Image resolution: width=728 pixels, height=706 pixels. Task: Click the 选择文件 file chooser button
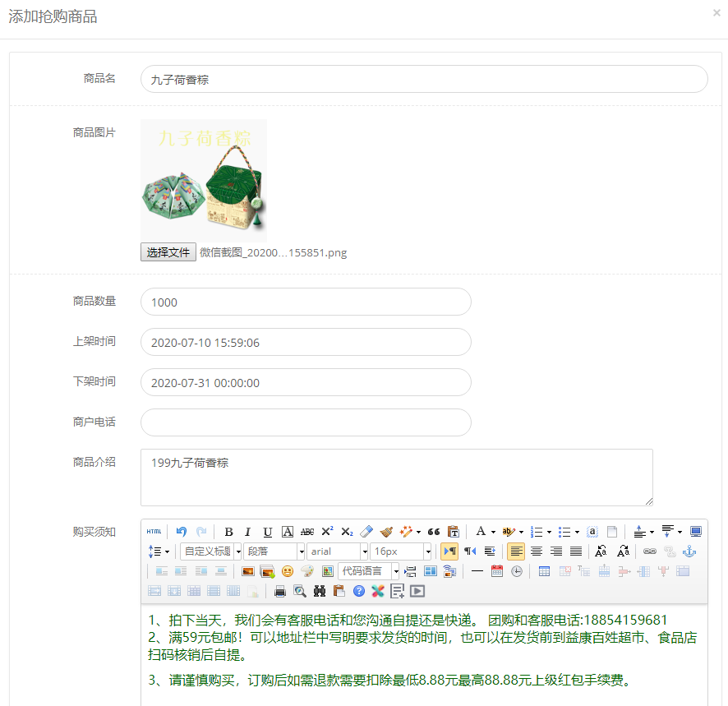click(168, 252)
